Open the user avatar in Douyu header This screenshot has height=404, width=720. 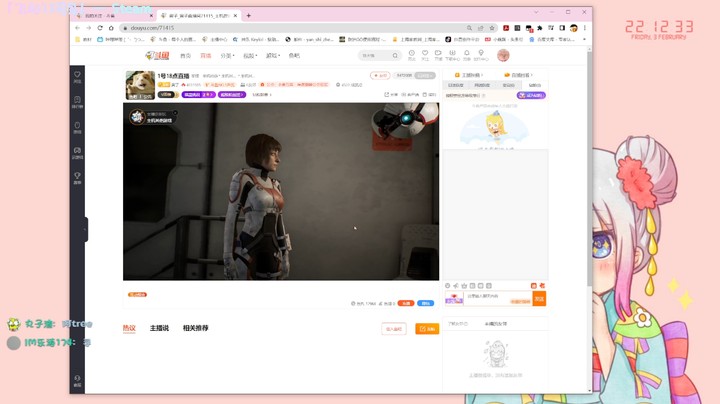pos(503,55)
